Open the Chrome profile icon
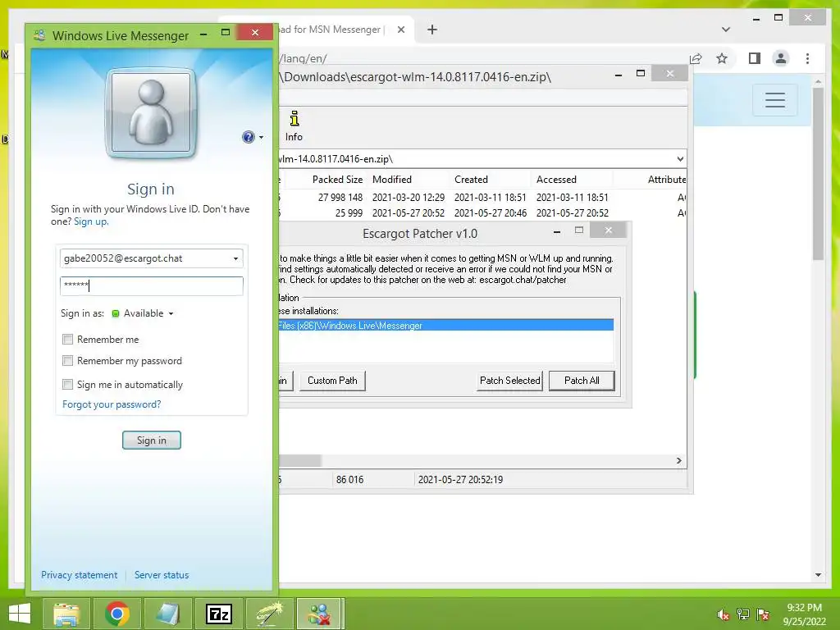The height and width of the screenshot is (630, 840). 781,58
